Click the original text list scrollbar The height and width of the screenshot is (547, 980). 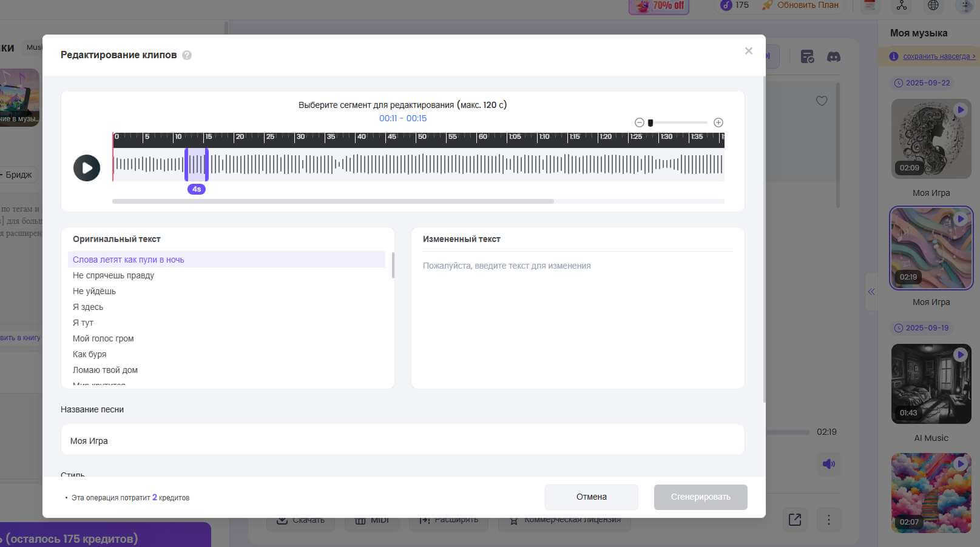point(393,266)
